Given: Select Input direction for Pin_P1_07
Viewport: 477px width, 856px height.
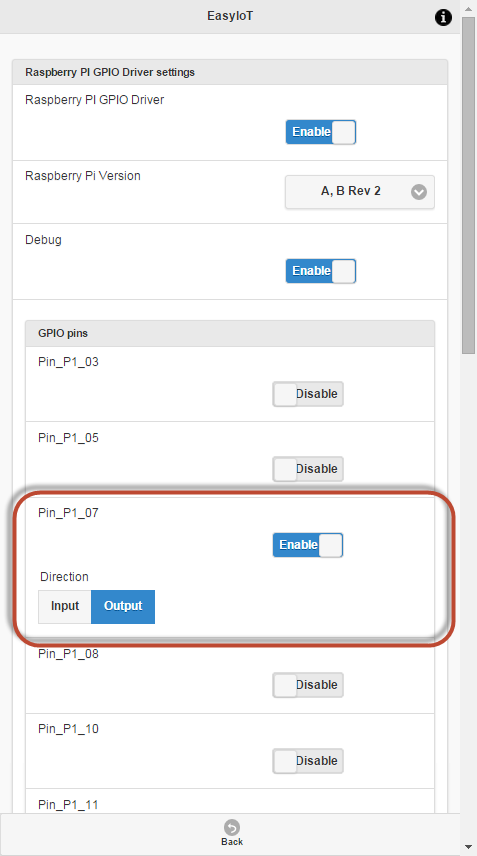Looking at the screenshot, I should (x=65, y=606).
